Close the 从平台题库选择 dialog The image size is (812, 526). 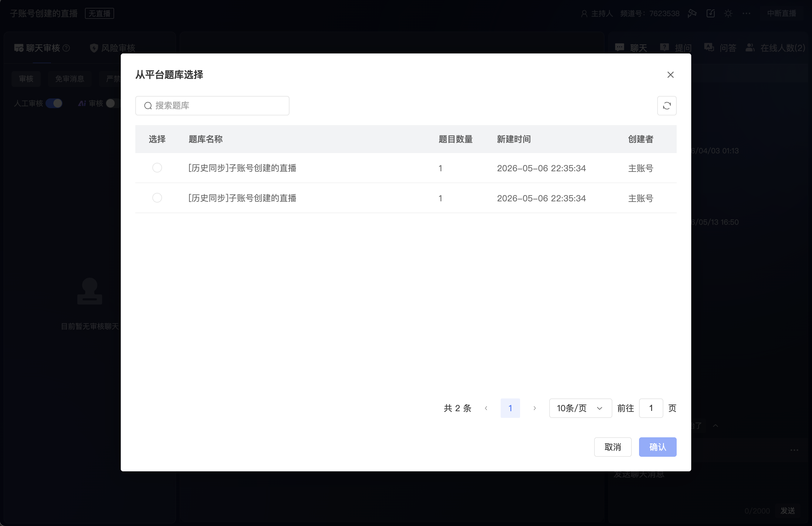coord(670,74)
